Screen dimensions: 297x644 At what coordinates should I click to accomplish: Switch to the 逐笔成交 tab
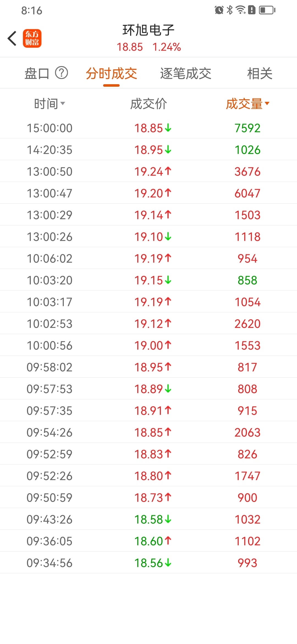tap(186, 73)
